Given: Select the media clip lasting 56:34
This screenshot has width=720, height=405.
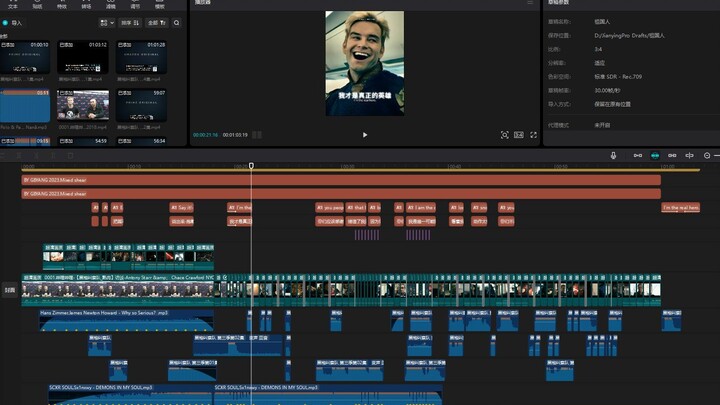Looking at the screenshot, I should (x=141, y=141).
